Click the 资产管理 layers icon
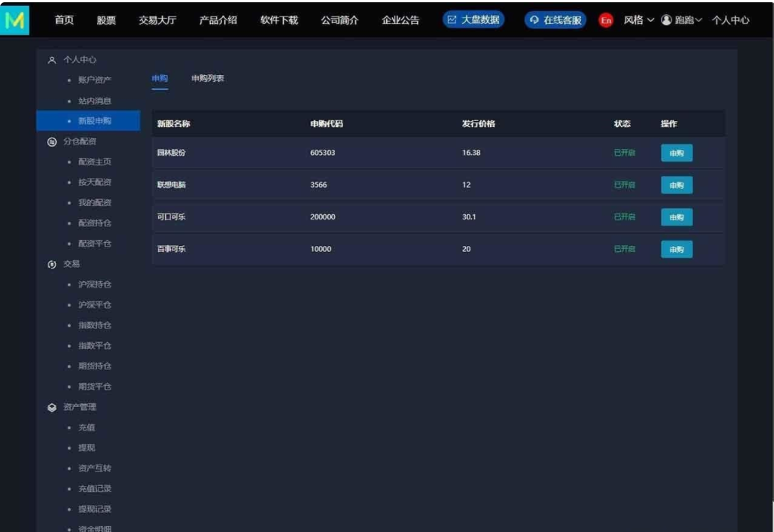Viewport: 774px width, 532px height. point(51,407)
